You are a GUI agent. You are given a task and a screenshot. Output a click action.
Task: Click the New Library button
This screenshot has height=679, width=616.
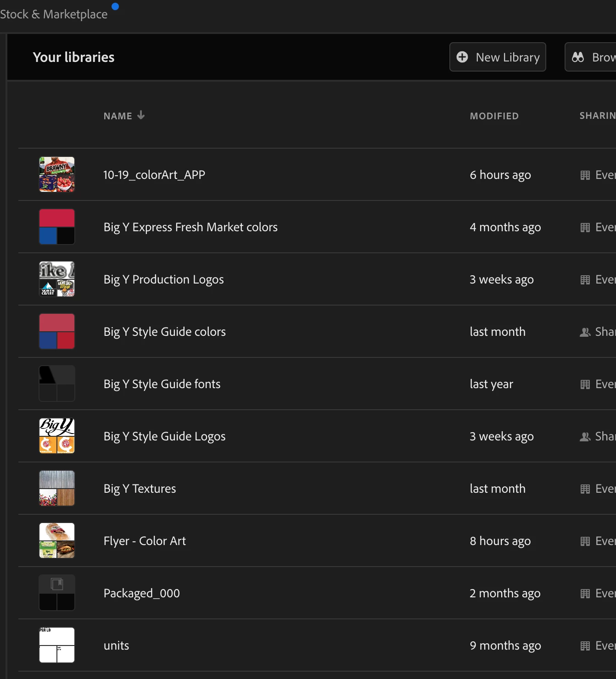click(x=498, y=57)
